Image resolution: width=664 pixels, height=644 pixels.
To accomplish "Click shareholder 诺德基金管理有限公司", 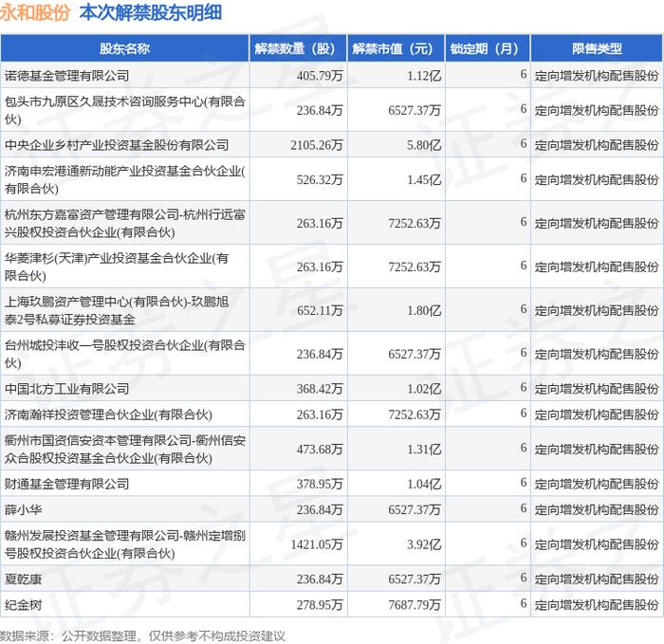I will click(67, 76).
